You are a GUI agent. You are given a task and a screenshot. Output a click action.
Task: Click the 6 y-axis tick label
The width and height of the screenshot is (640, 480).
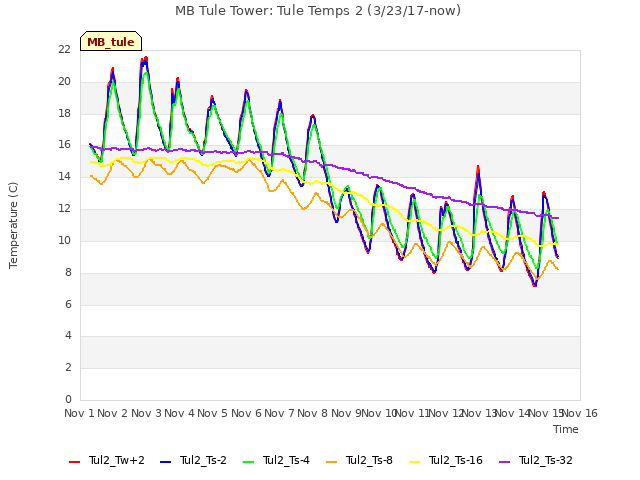tap(68, 304)
